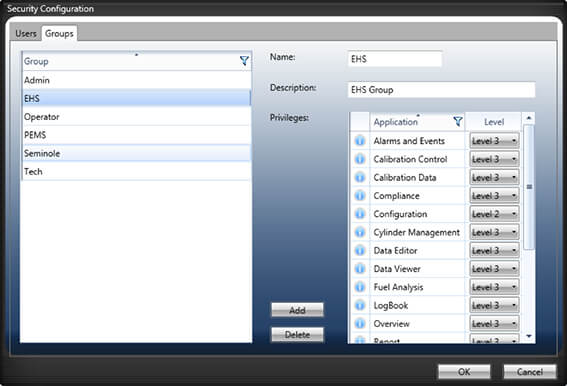Open Level dropdown for Overview
Viewport: 567px width, 386px height.
tap(494, 324)
